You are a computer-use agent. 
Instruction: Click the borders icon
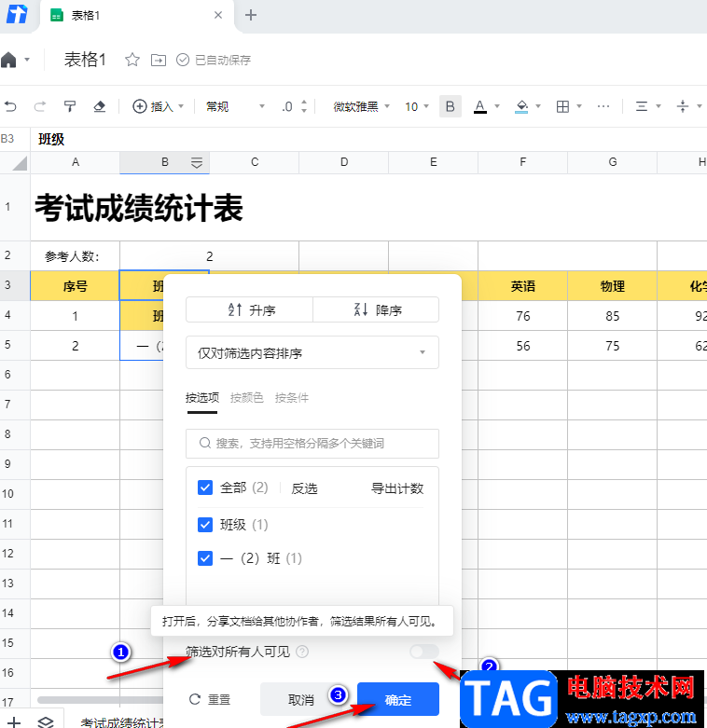(562, 107)
